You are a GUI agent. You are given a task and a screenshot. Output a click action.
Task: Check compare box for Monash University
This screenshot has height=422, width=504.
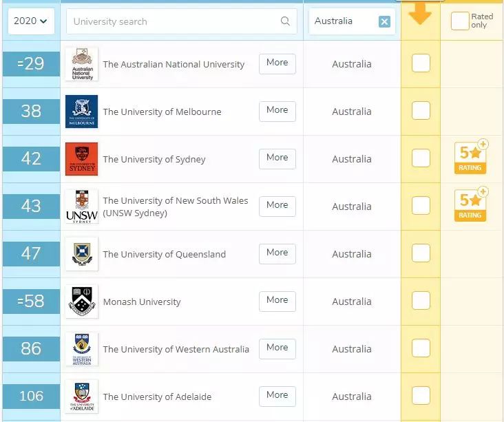click(x=421, y=301)
